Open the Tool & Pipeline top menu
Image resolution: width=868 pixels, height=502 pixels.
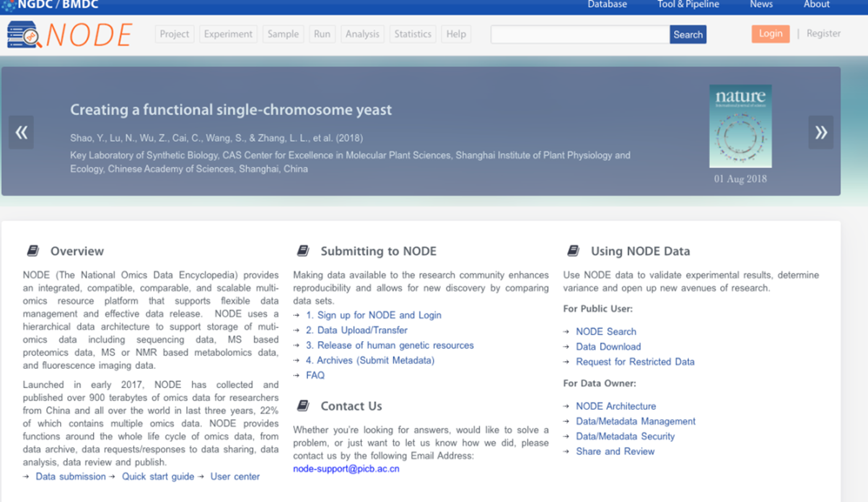click(x=688, y=4)
